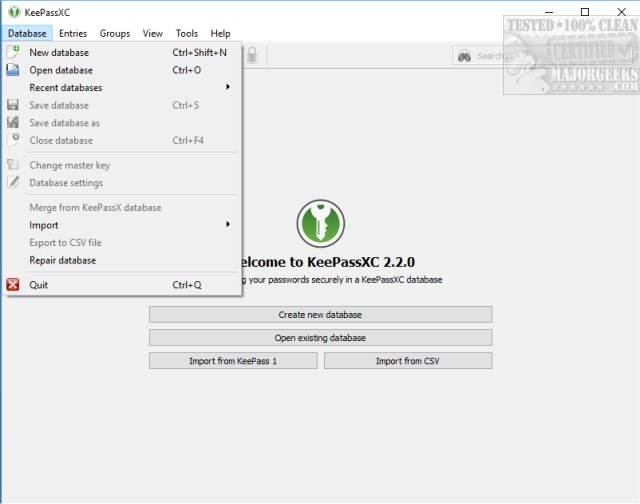Select the Import menu entry

(x=122, y=225)
